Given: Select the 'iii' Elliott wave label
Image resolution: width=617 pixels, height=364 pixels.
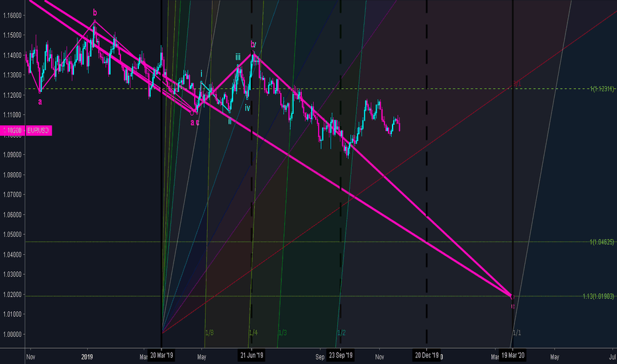Looking at the screenshot, I should tap(238, 58).
